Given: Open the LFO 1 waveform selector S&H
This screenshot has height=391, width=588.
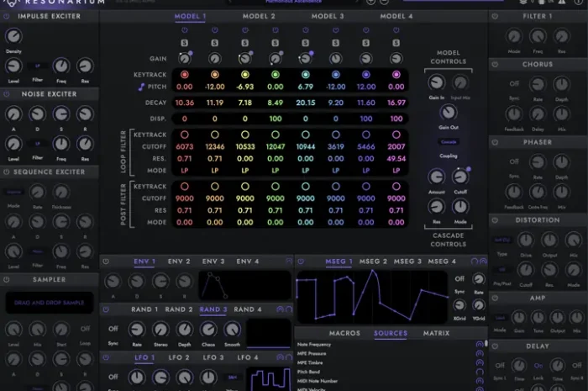Looking at the screenshot, I should 233,378.
